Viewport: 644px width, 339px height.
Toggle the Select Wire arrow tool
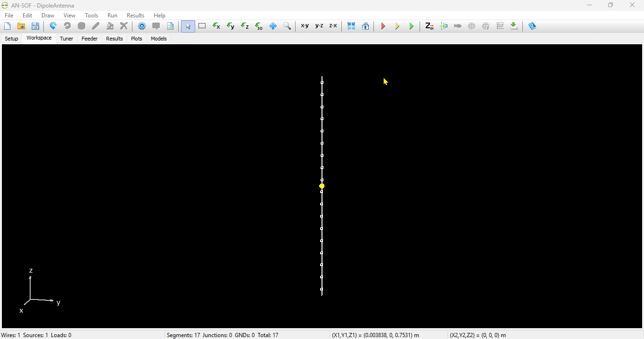[188, 26]
